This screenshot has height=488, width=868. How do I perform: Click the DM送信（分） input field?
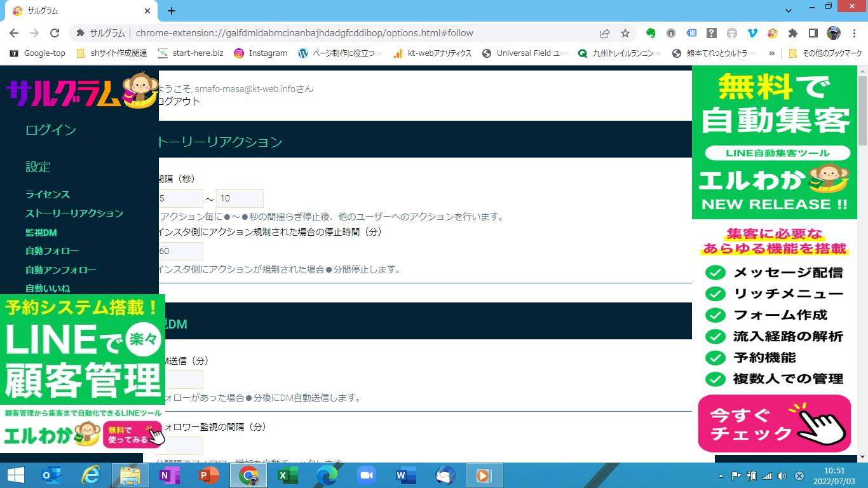(x=184, y=380)
